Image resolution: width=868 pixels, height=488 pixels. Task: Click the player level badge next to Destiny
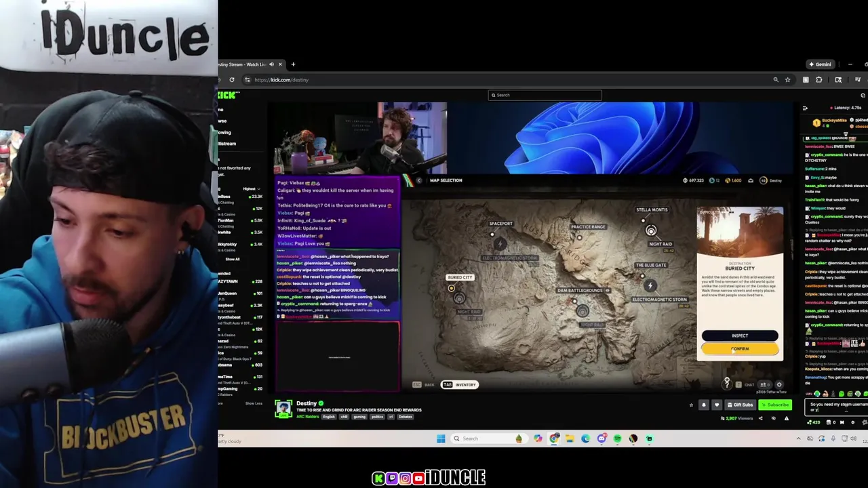tap(764, 180)
